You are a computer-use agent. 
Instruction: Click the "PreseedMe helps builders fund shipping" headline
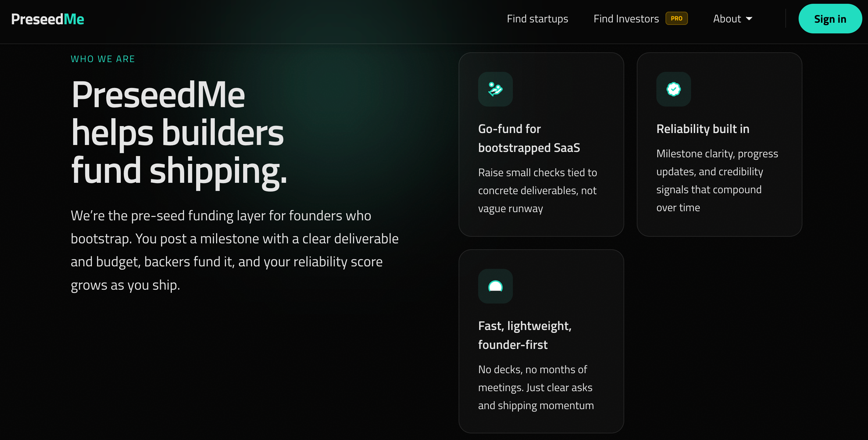tap(179, 132)
